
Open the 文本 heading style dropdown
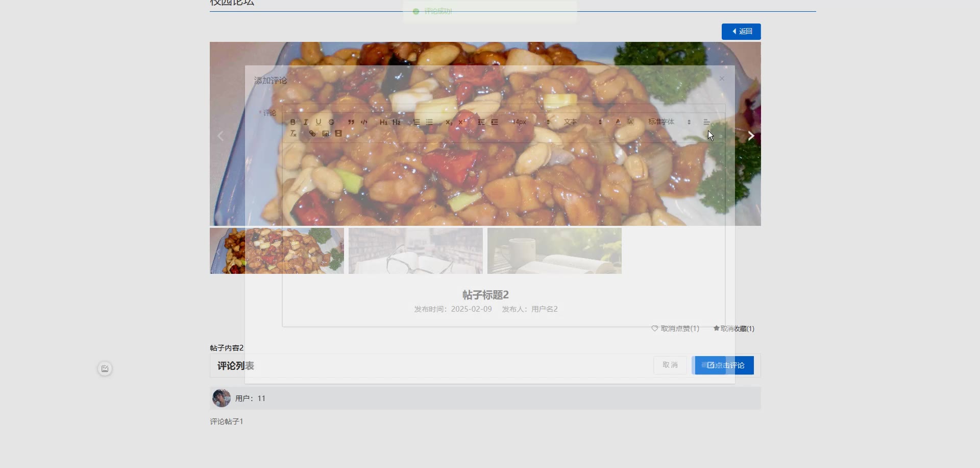pos(583,122)
